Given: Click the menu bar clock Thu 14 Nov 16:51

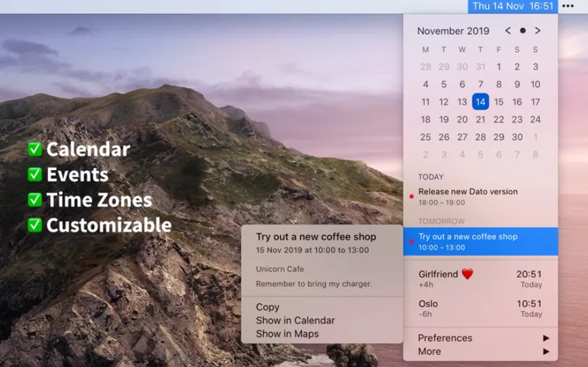Looking at the screenshot, I should tap(513, 6).
